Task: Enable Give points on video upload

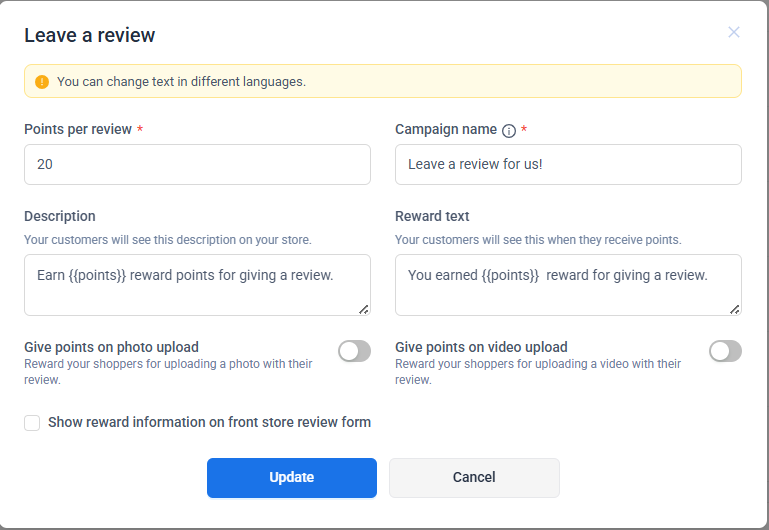Action: click(725, 351)
